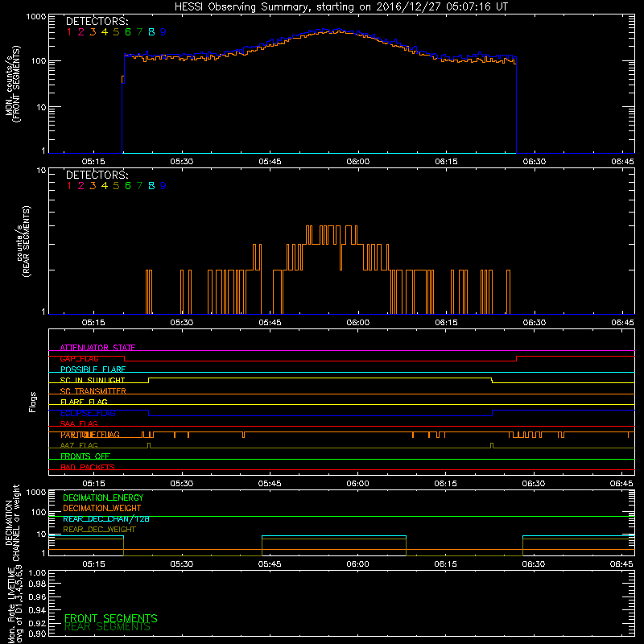Pick detector 4 in rear segments legend
This screenshot has width=644, height=644.
[x=105, y=186]
